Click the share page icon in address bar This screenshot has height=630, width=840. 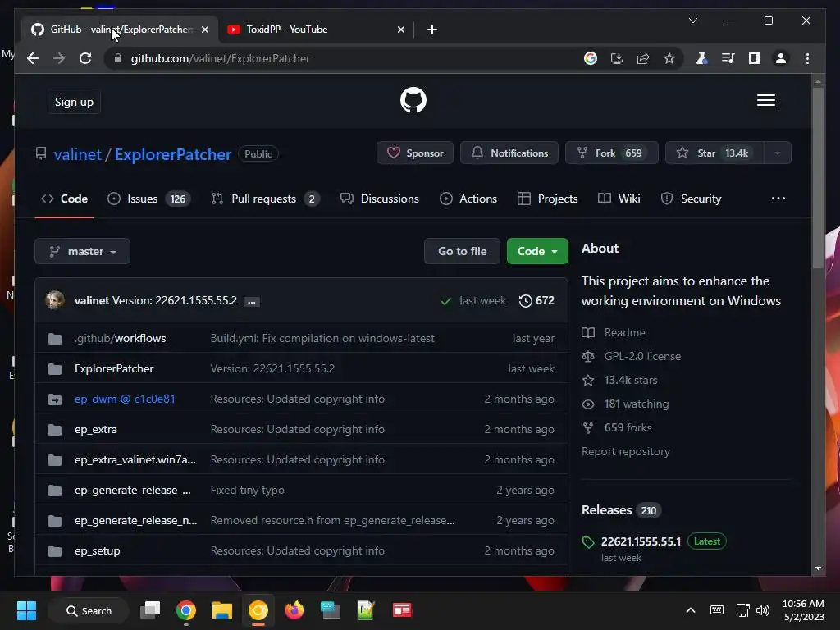coord(643,58)
